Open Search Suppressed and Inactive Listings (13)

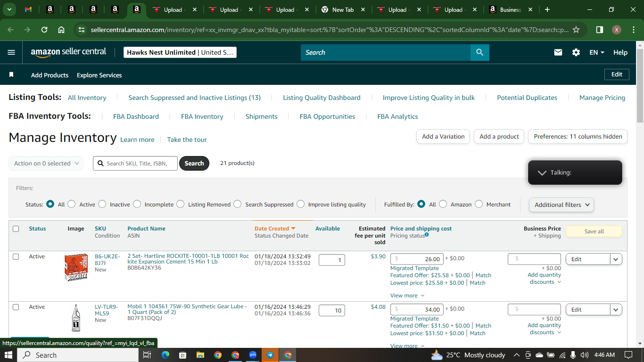coord(195,98)
